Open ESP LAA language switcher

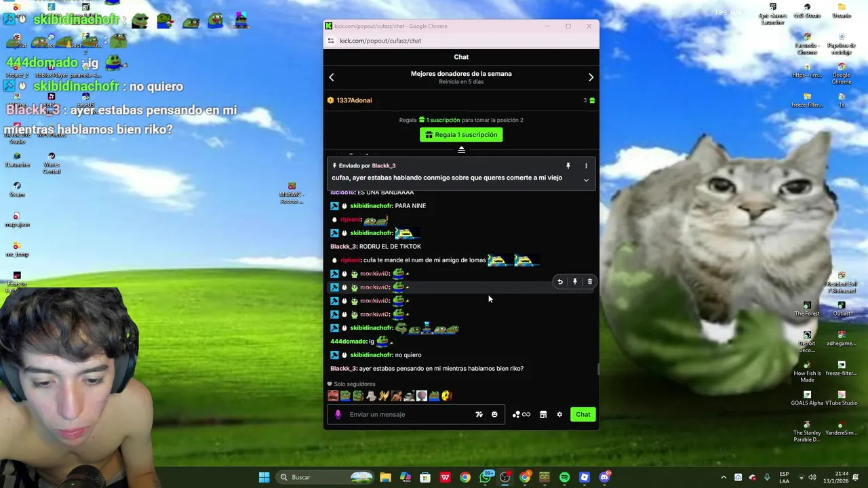[x=785, y=477]
